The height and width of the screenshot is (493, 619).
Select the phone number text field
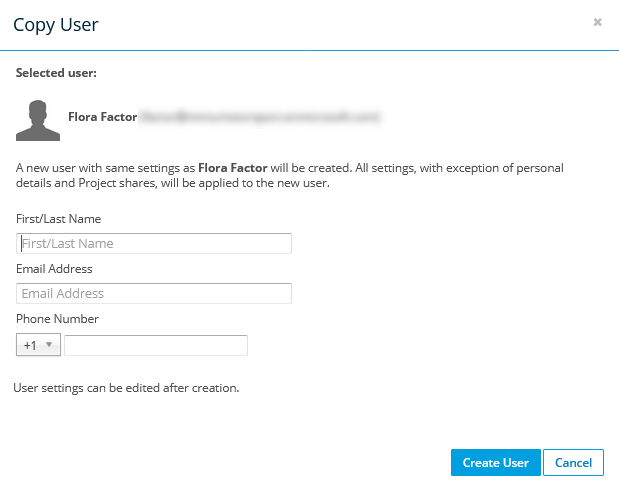click(155, 345)
